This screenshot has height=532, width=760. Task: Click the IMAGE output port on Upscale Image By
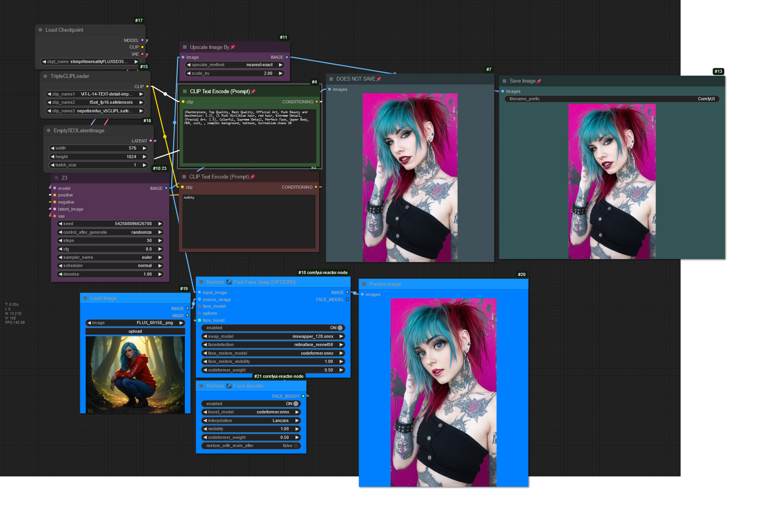(287, 57)
